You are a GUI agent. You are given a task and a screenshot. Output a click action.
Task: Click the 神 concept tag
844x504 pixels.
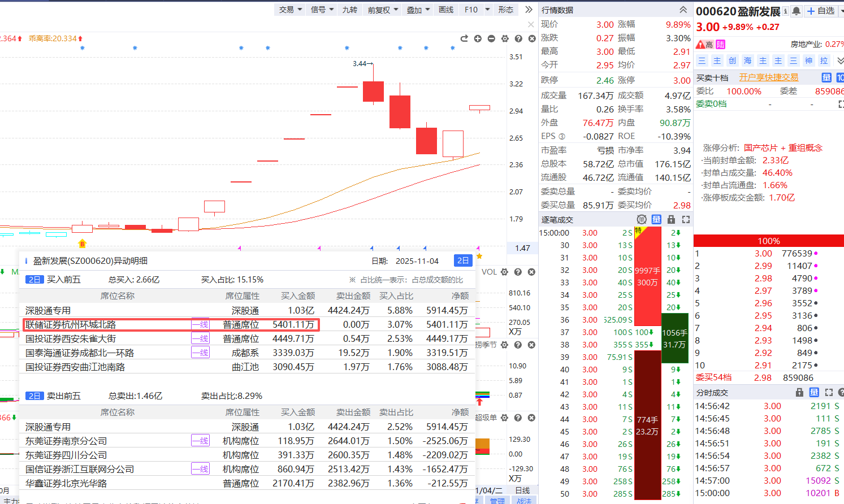click(808, 60)
